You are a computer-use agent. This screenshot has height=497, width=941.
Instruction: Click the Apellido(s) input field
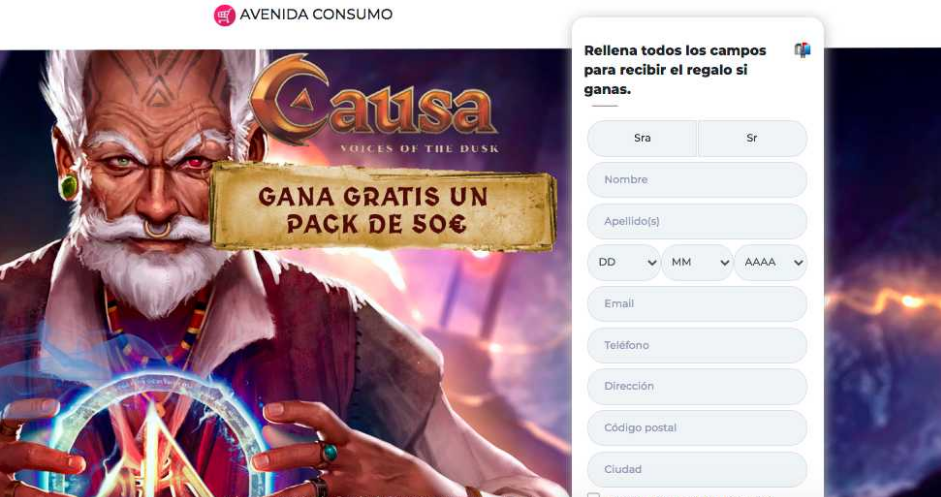pos(697,221)
